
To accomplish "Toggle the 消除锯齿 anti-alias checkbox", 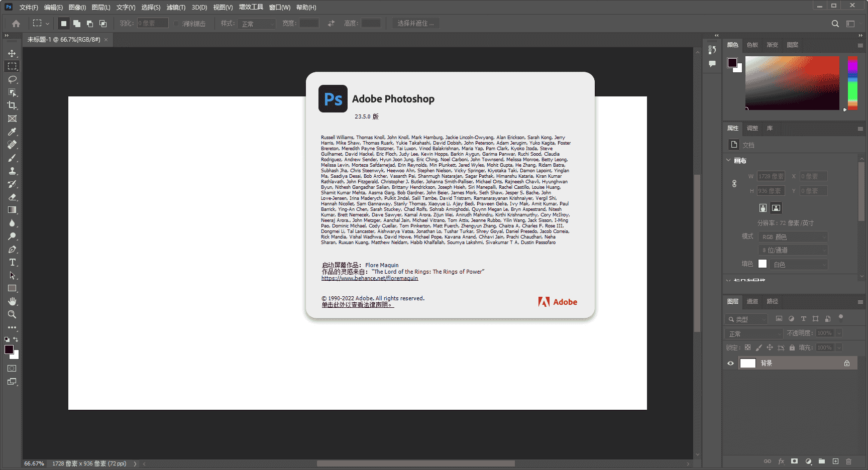I will [176, 24].
